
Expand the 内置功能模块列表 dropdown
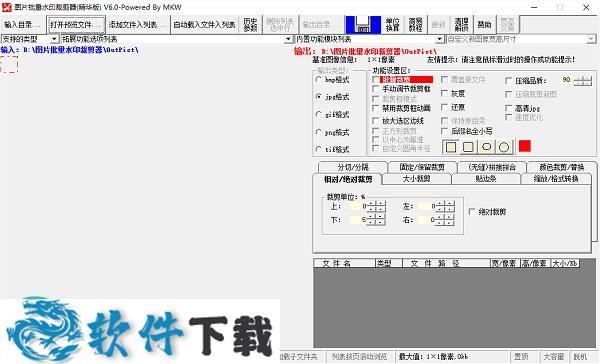point(440,39)
